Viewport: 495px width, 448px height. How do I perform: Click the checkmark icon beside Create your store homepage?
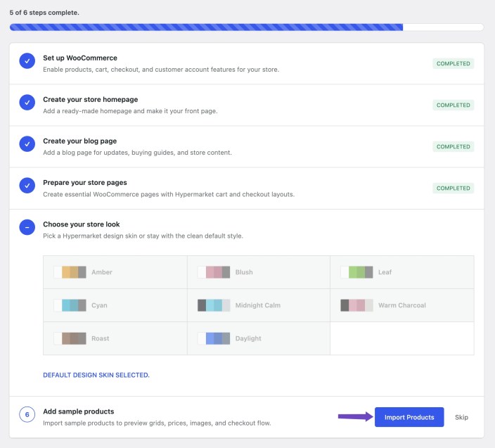[27, 103]
